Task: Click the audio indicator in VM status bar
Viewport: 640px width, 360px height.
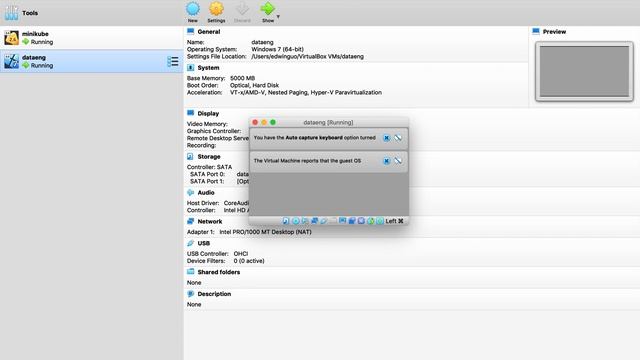Action: (305, 221)
